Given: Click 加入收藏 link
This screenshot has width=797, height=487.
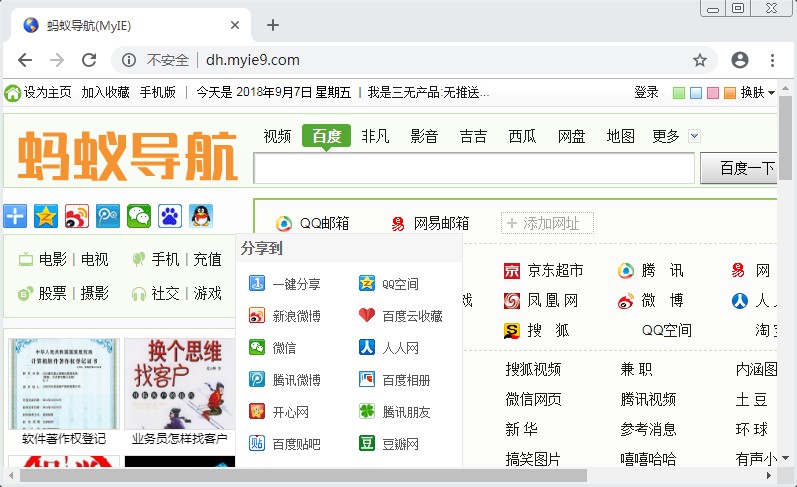Looking at the screenshot, I should click(105, 93).
